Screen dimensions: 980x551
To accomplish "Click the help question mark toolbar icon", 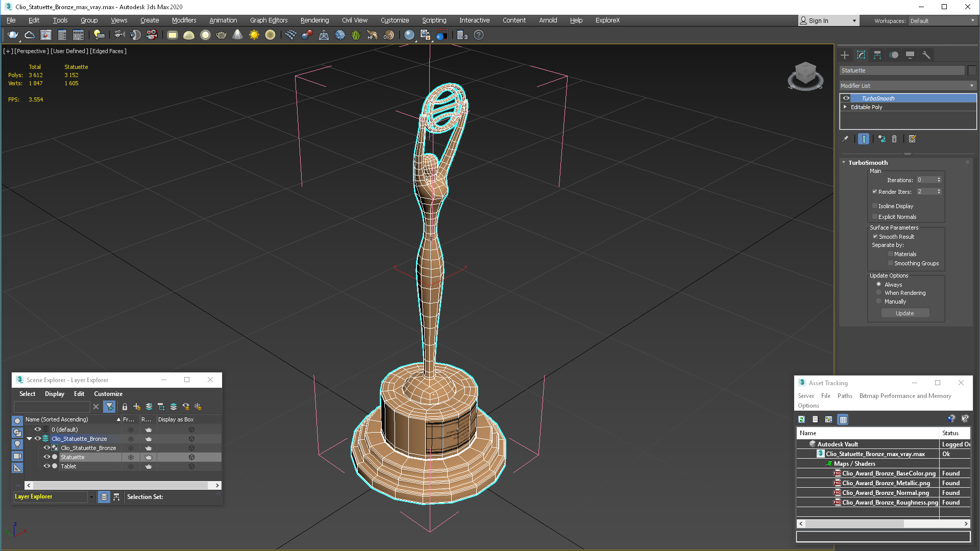I will [479, 35].
